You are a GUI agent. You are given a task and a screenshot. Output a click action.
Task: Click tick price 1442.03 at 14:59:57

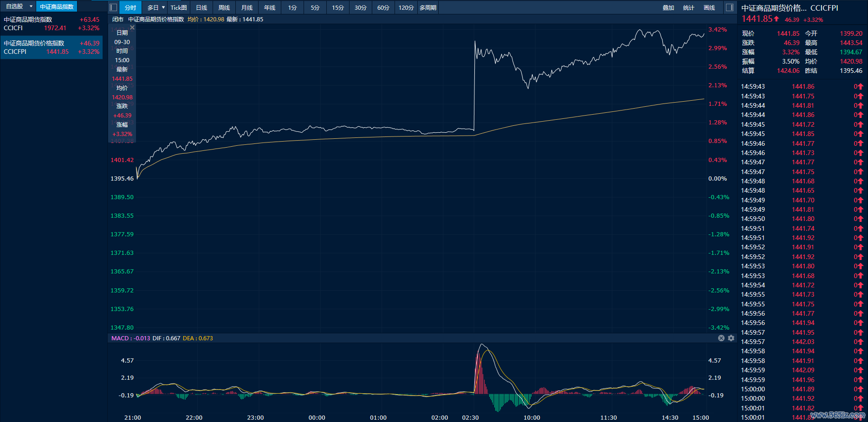click(803, 342)
